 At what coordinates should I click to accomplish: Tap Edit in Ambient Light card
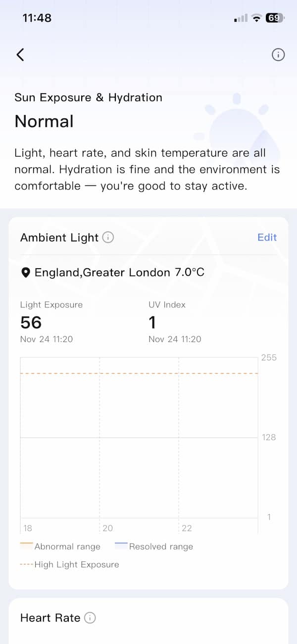click(267, 237)
